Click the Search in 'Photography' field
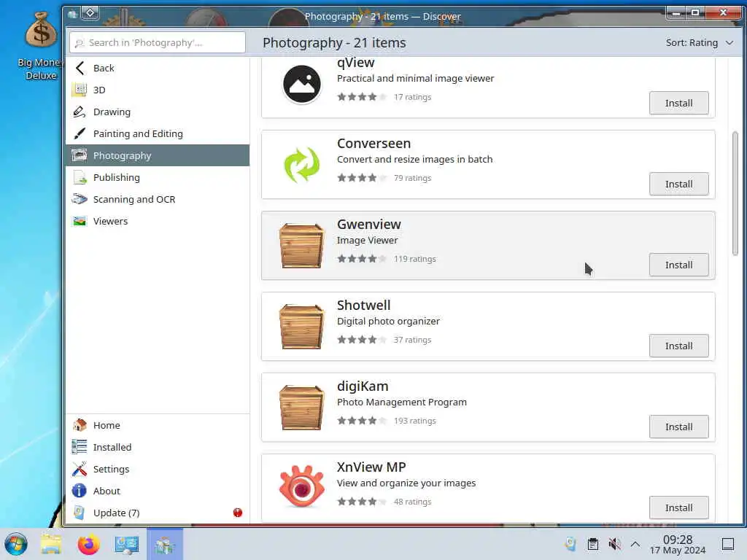This screenshot has width=747, height=560. click(158, 43)
